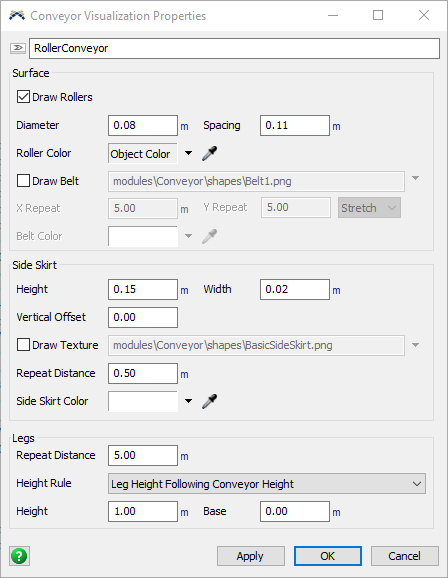Click the disabled Belt Color eyedropper icon

(209, 236)
